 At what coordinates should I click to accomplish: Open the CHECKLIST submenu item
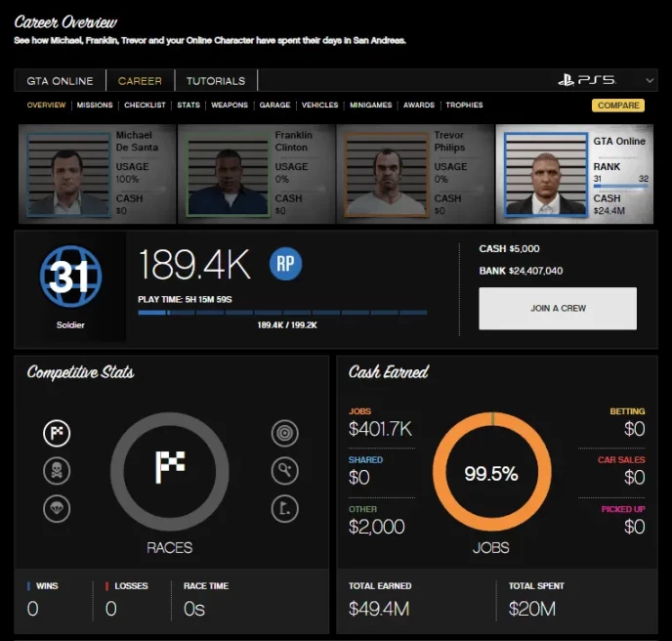click(x=145, y=106)
